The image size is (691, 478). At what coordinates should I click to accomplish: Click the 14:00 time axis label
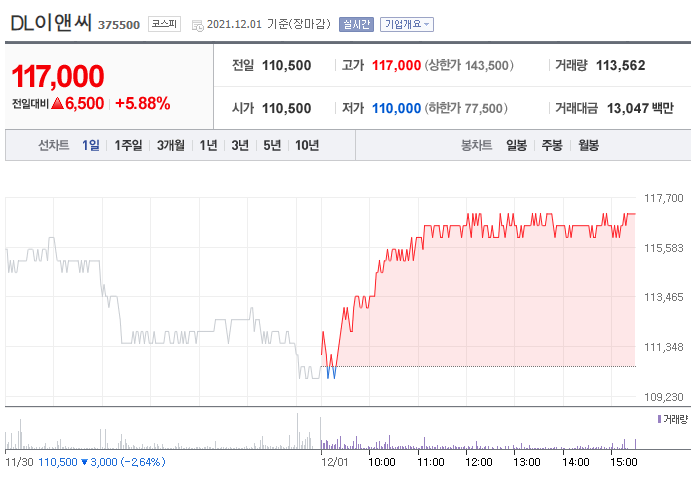point(576,462)
